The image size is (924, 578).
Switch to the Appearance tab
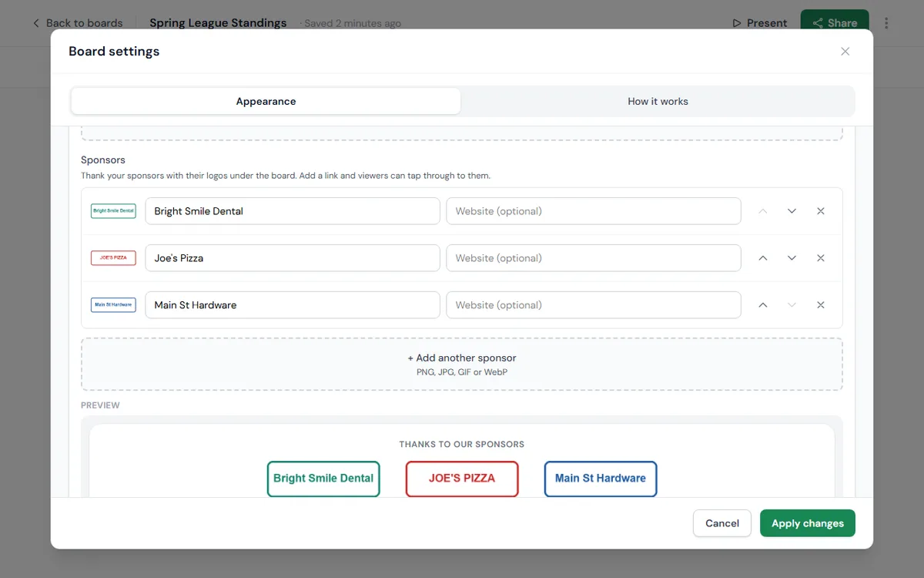pos(266,101)
